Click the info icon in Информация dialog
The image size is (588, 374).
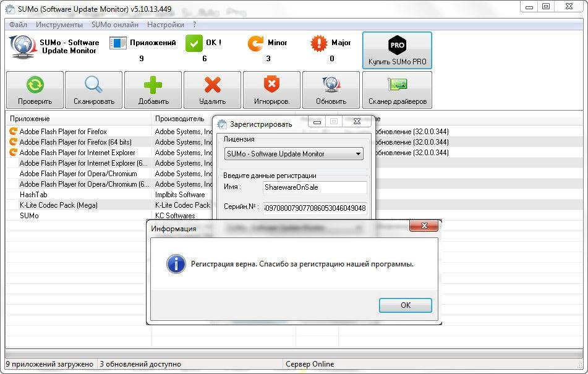pyautogui.click(x=176, y=264)
